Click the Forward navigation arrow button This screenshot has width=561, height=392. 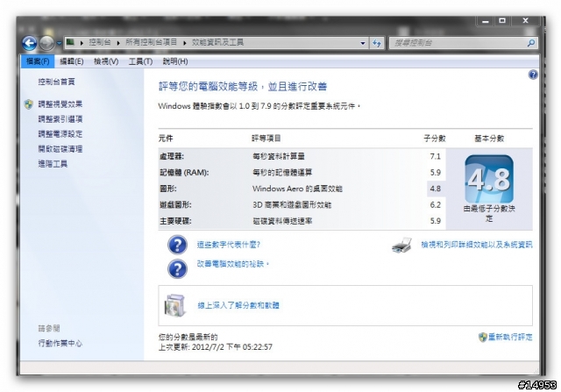coord(46,43)
